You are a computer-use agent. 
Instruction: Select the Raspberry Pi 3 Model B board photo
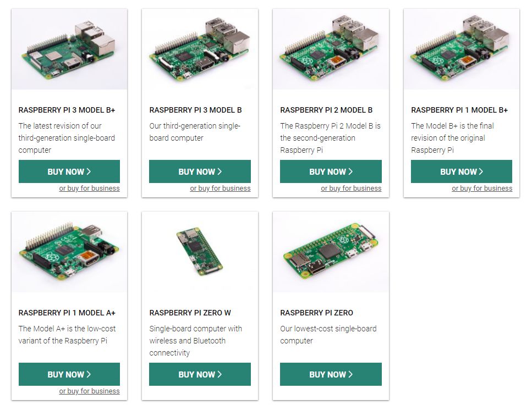coord(200,49)
